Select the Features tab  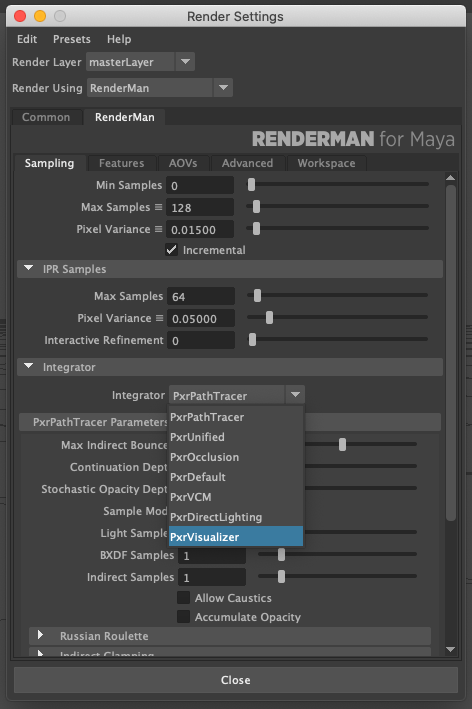[122, 163]
